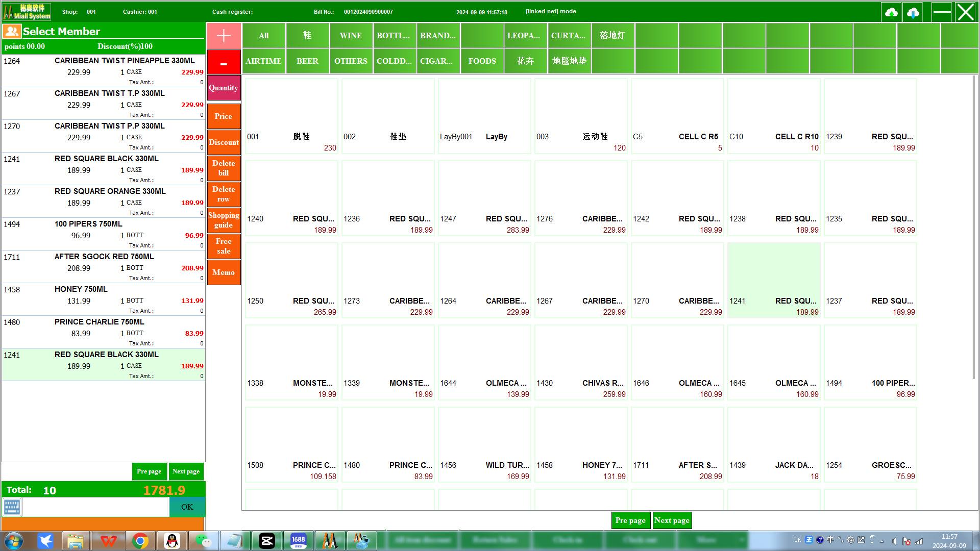The height and width of the screenshot is (551, 980).
Task: Click the Select Member person icon
Action: 11,32
